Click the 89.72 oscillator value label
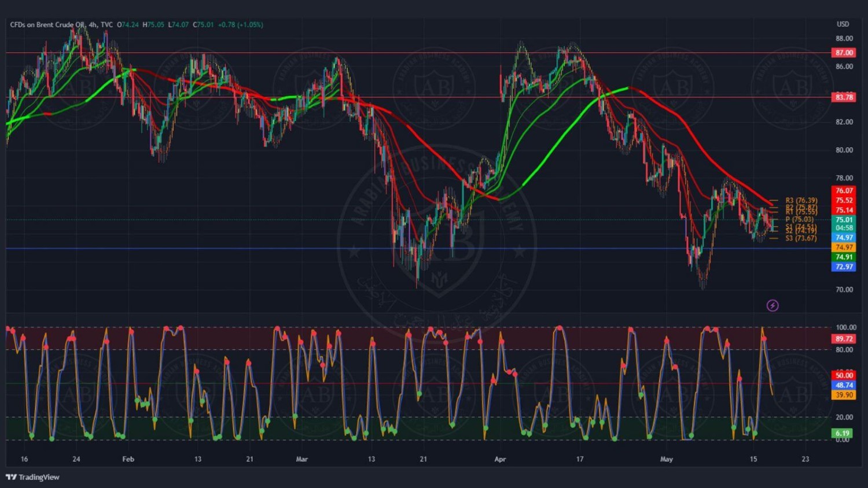Screen dimensions: 868x488 point(844,339)
